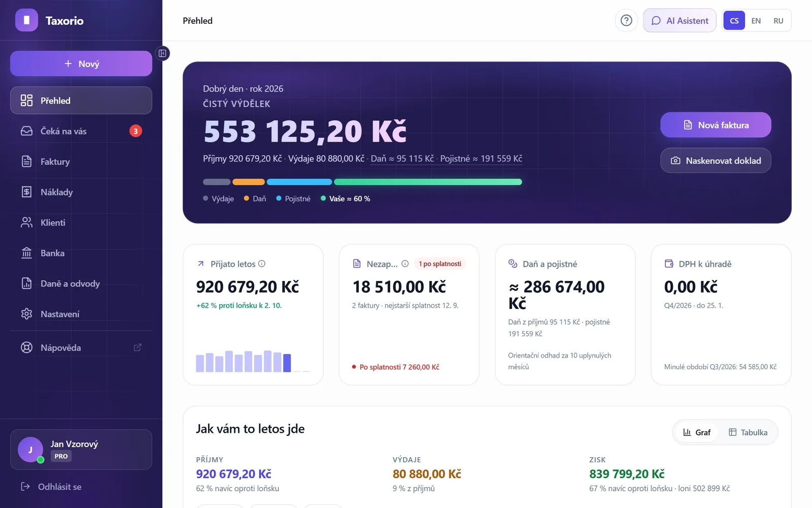The width and height of the screenshot is (812, 508).
Task: Click the Banka building icon
Action: tap(26, 253)
